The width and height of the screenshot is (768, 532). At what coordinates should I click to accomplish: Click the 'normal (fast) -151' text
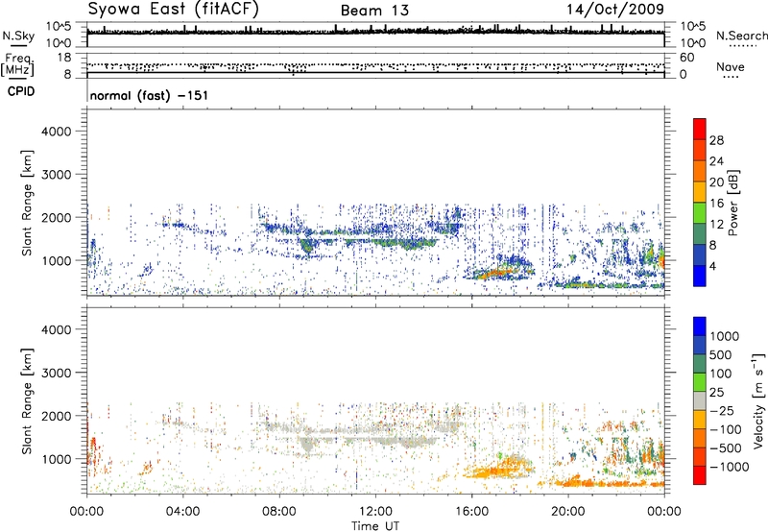pyautogui.click(x=149, y=95)
